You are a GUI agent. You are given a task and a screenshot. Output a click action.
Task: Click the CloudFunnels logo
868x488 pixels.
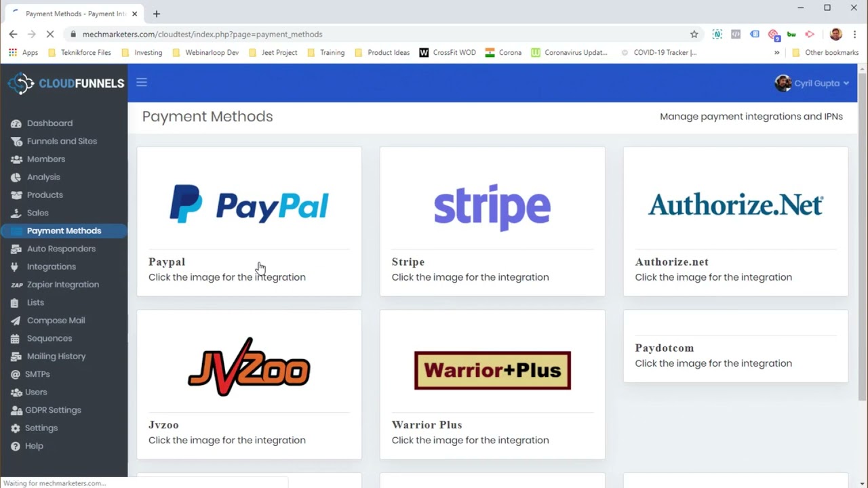click(x=66, y=83)
